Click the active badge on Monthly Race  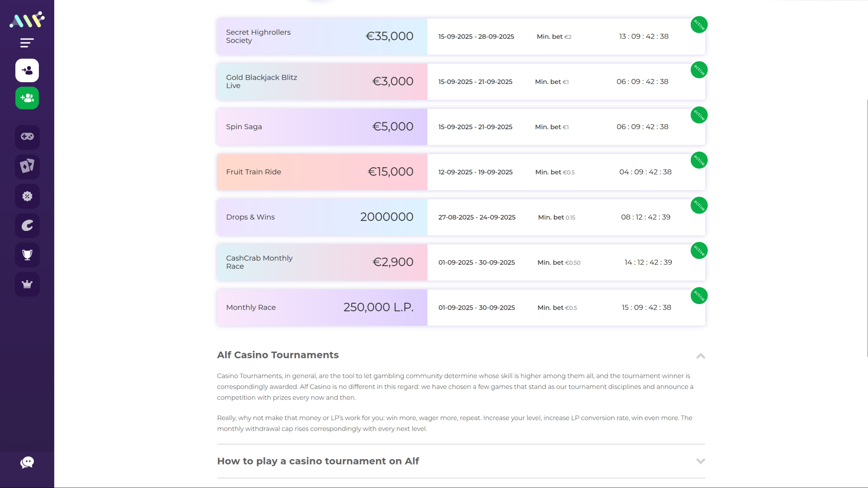(x=699, y=296)
